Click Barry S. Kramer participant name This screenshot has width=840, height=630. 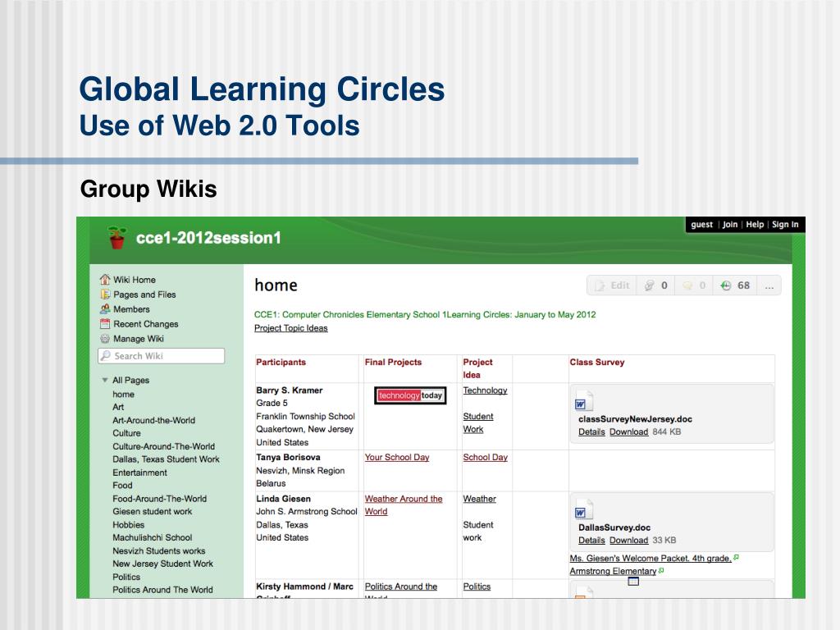[290, 390]
